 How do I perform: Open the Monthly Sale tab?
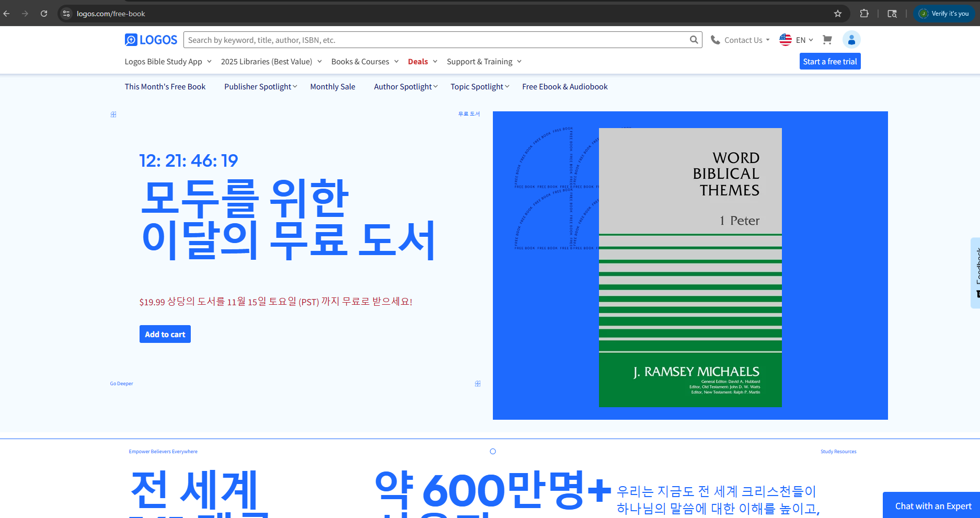click(x=333, y=87)
